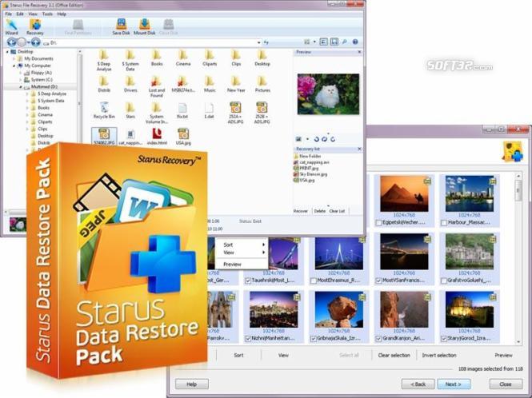Image resolution: width=532 pixels, height=398 pixels.
Task: Uncheck the NizhnijManhettan image checkbox
Action: point(248,339)
